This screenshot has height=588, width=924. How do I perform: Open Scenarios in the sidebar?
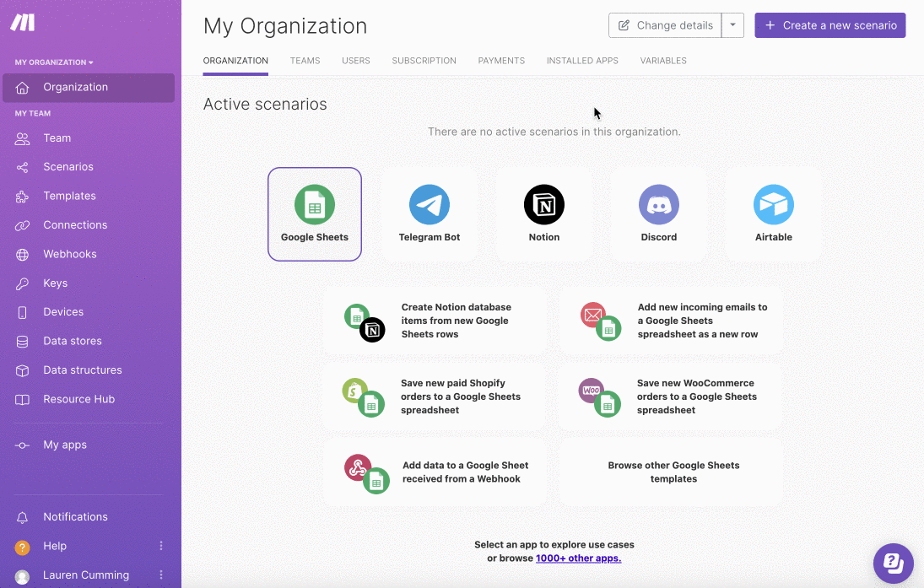68,167
